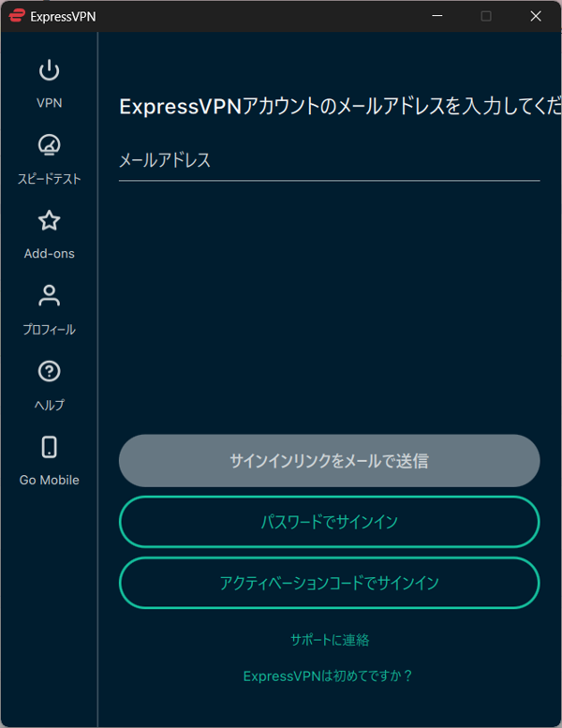Close the ExpressVPN window
Viewport: 562px width, 728px height.
click(536, 16)
